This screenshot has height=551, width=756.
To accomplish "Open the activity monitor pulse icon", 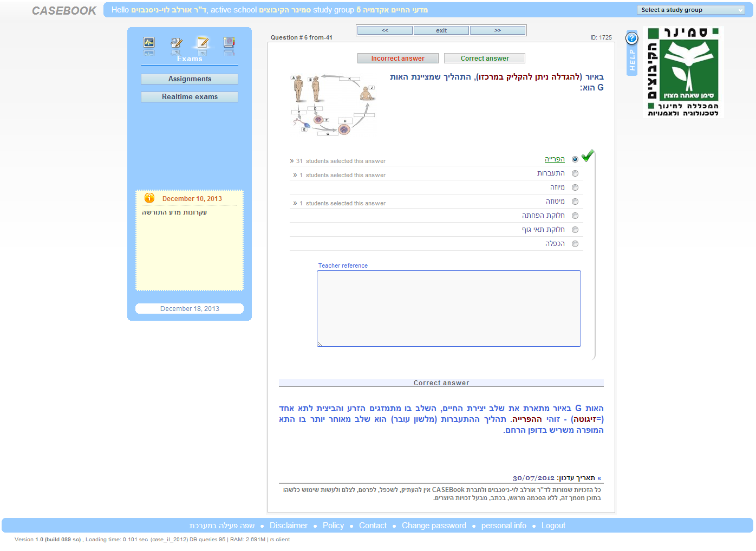I will 149,42.
